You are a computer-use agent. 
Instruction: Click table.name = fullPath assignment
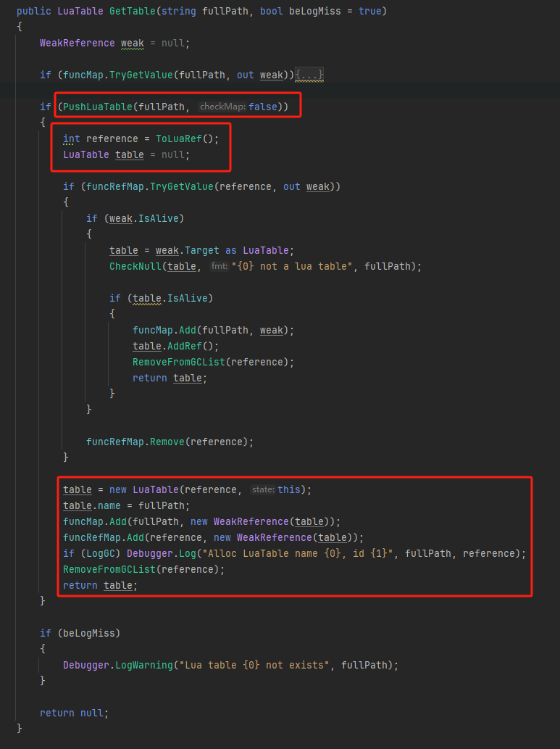(x=126, y=505)
